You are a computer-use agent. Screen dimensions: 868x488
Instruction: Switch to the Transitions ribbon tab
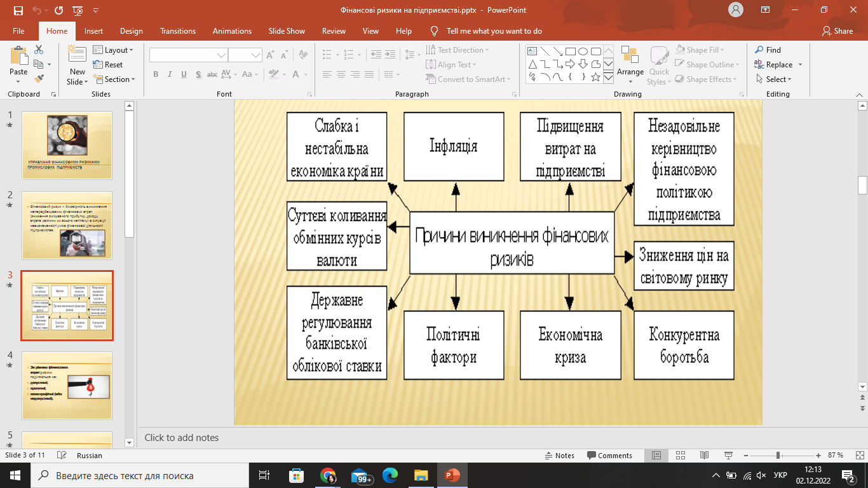(177, 30)
